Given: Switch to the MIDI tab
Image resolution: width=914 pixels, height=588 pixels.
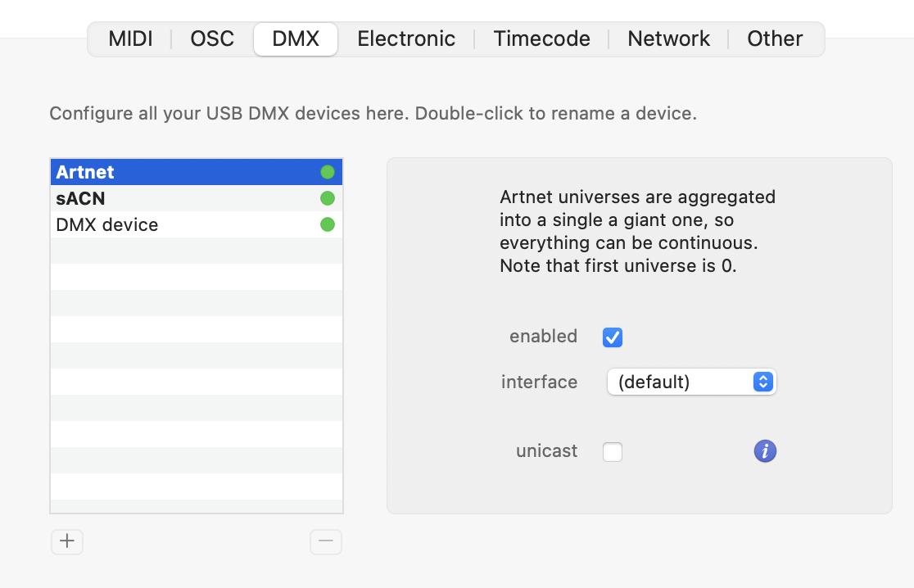Looking at the screenshot, I should tap(130, 38).
